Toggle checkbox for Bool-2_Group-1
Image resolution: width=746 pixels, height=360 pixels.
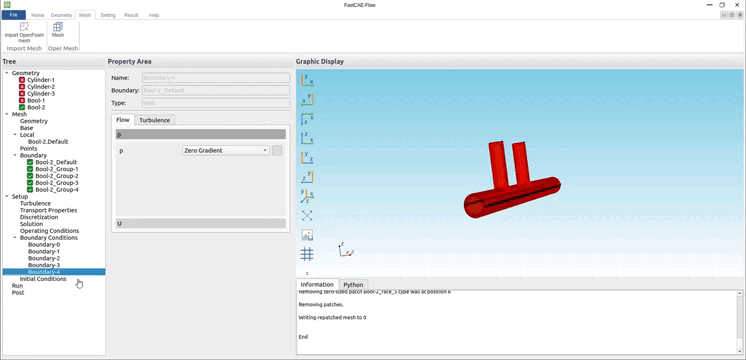pyautogui.click(x=30, y=169)
